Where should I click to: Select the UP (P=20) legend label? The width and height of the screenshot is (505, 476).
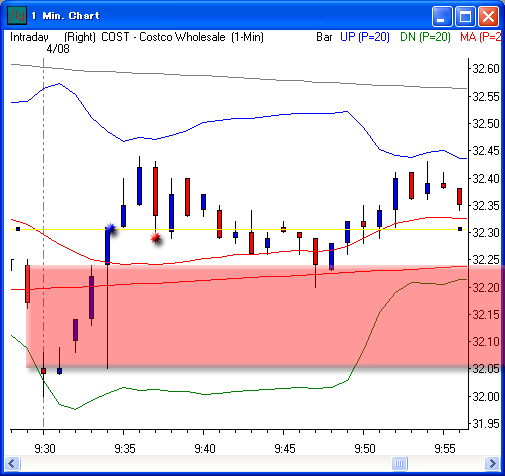[365, 37]
